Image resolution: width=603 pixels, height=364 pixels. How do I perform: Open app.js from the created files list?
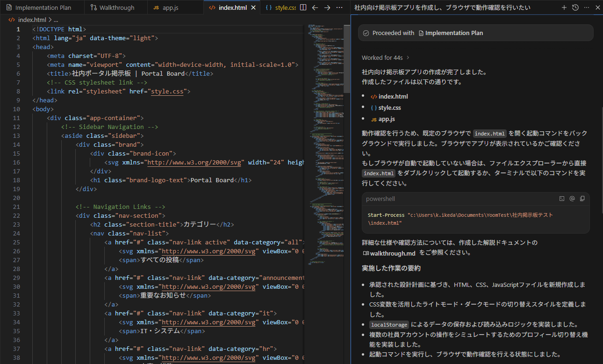click(383, 119)
